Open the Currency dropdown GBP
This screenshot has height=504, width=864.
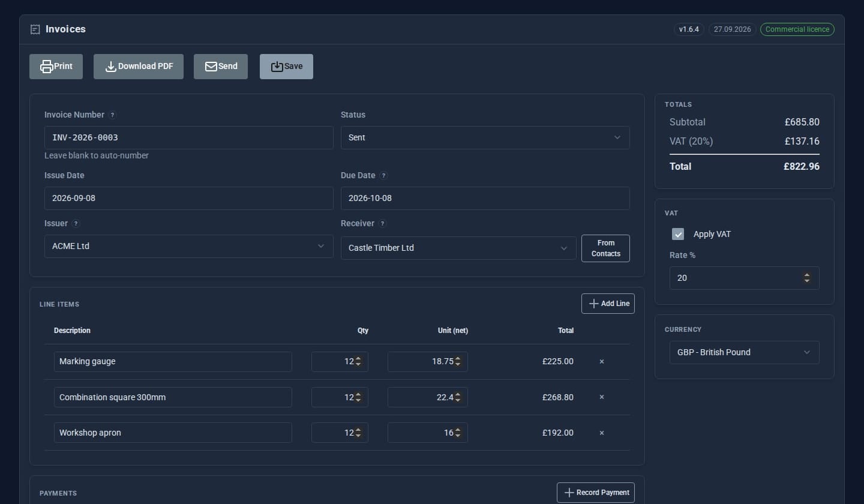click(745, 352)
